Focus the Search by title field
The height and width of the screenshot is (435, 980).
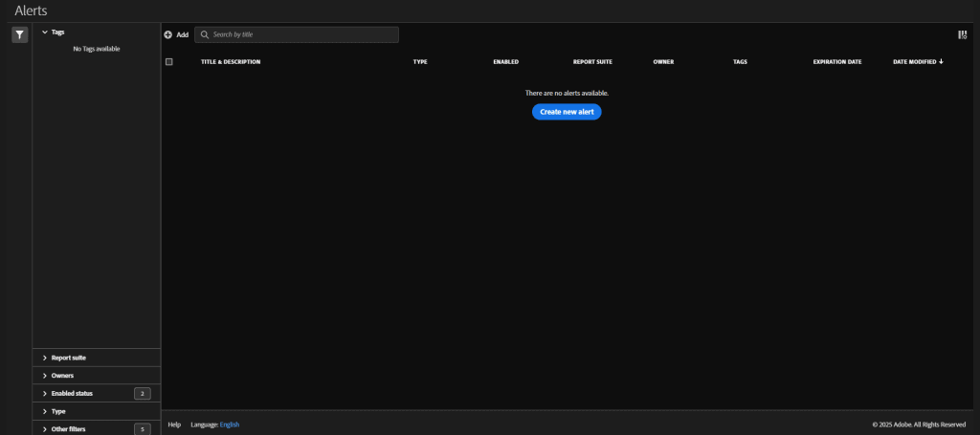[x=297, y=35]
